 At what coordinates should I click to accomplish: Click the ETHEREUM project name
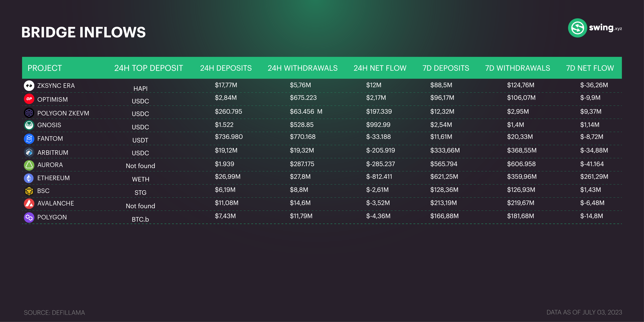[x=53, y=178]
